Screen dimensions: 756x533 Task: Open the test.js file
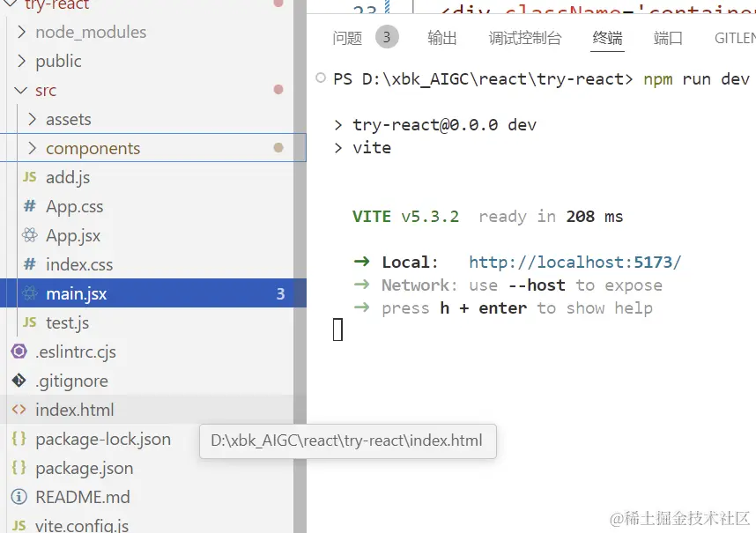click(68, 322)
